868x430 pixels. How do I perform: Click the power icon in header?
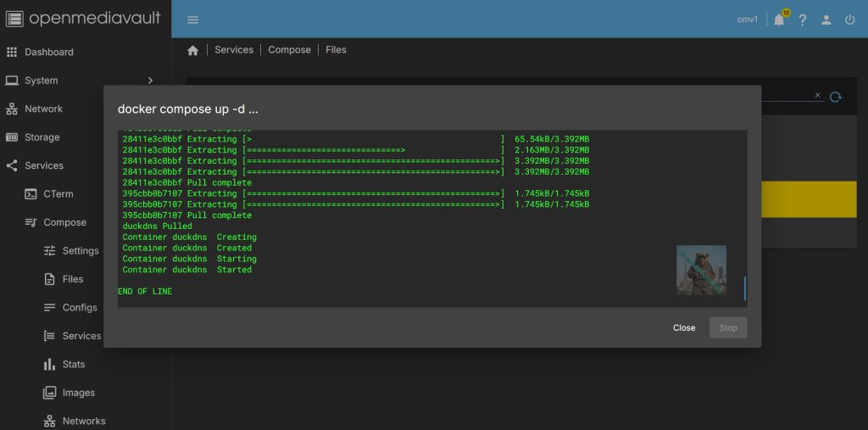[x=849, y=20]
